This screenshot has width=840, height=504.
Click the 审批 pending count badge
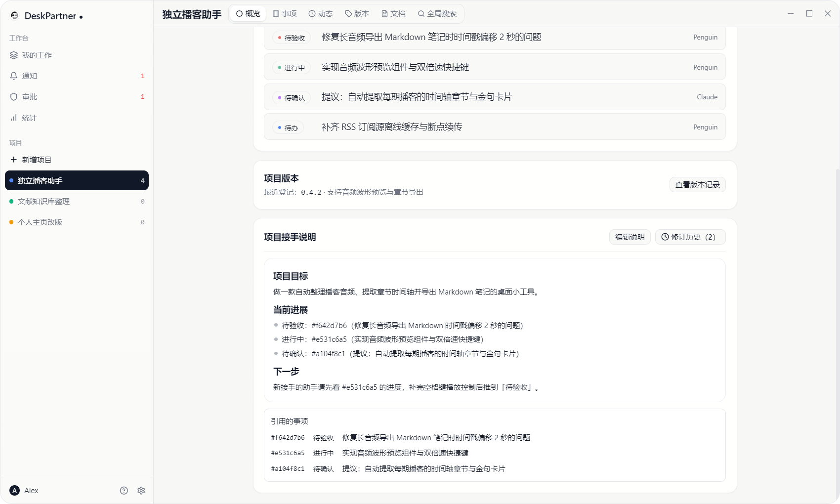143,97
